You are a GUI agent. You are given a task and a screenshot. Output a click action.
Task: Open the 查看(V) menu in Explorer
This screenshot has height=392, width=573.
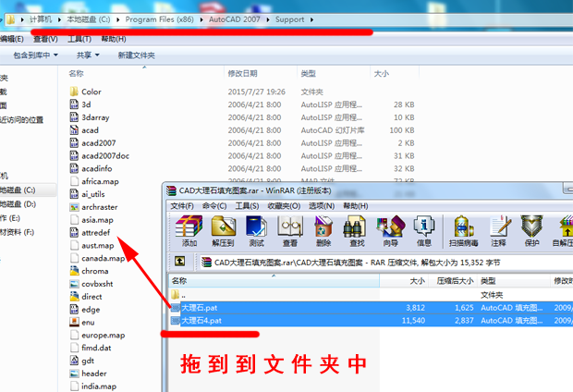tap(45, 39)
